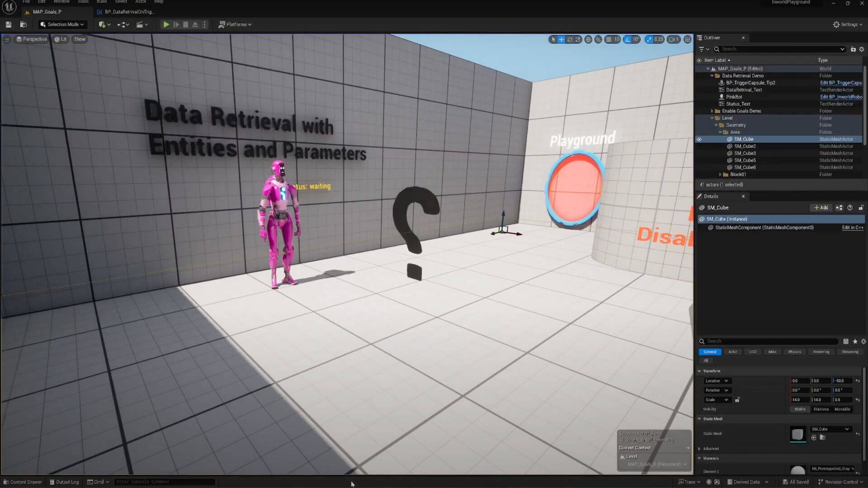Open Edit BP_TriggerCapsule blueprint link
Image resolution: width=868 pixels, height=488 pixels.
(x=841, y=83)
